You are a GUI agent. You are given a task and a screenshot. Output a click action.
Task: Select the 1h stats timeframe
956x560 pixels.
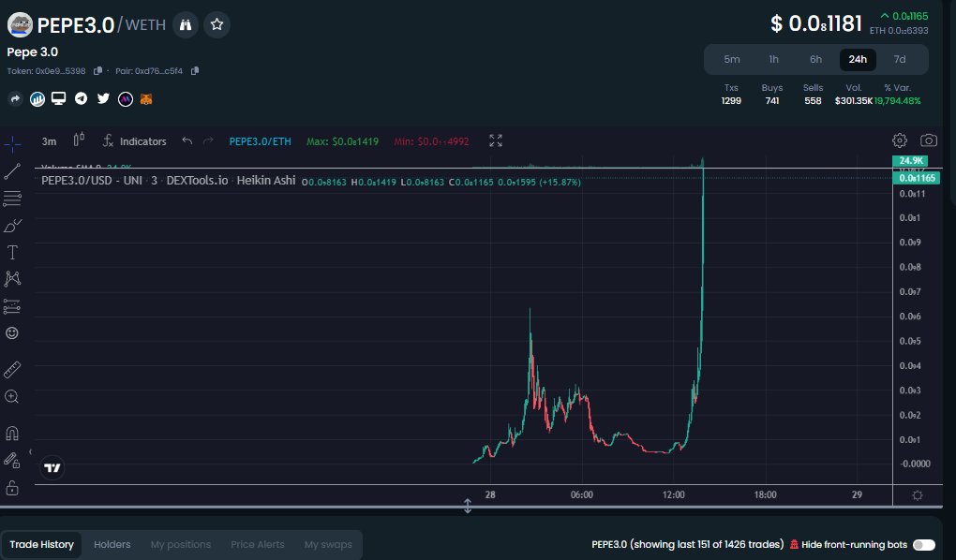(x=773, y=59)
